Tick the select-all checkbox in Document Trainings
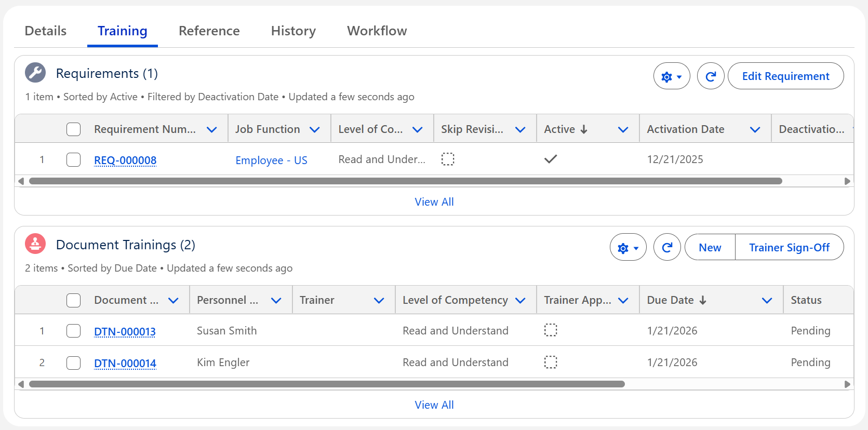 (74, 300)
